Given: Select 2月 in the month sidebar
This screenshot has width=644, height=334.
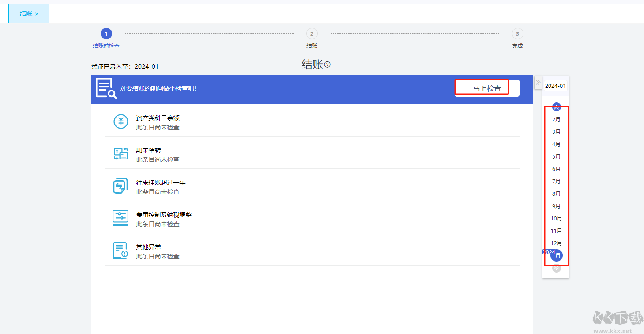Looking at the screenshot, I should pos(556,119).
